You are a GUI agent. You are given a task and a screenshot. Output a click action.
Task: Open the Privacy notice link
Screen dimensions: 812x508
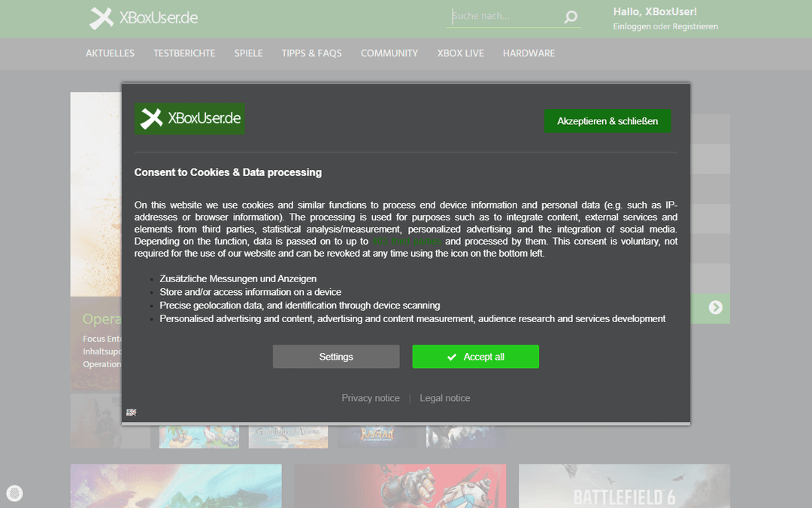(x=371, y=398)
